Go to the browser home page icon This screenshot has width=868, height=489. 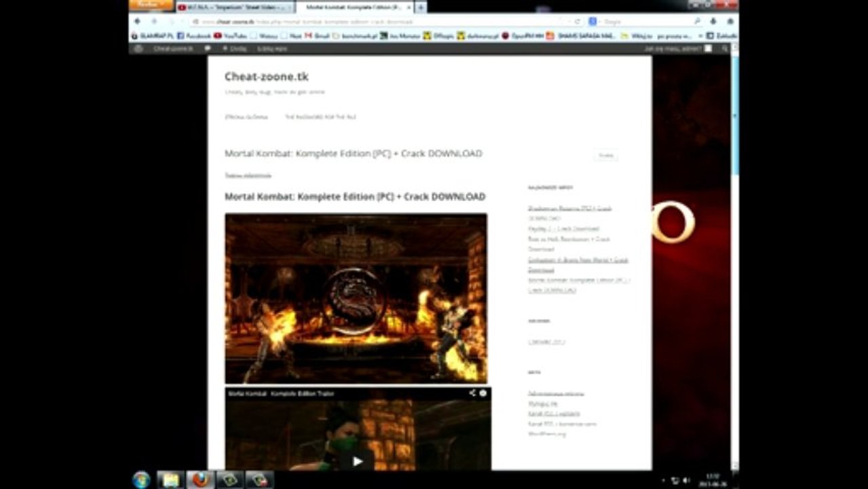tap(730, 22)
